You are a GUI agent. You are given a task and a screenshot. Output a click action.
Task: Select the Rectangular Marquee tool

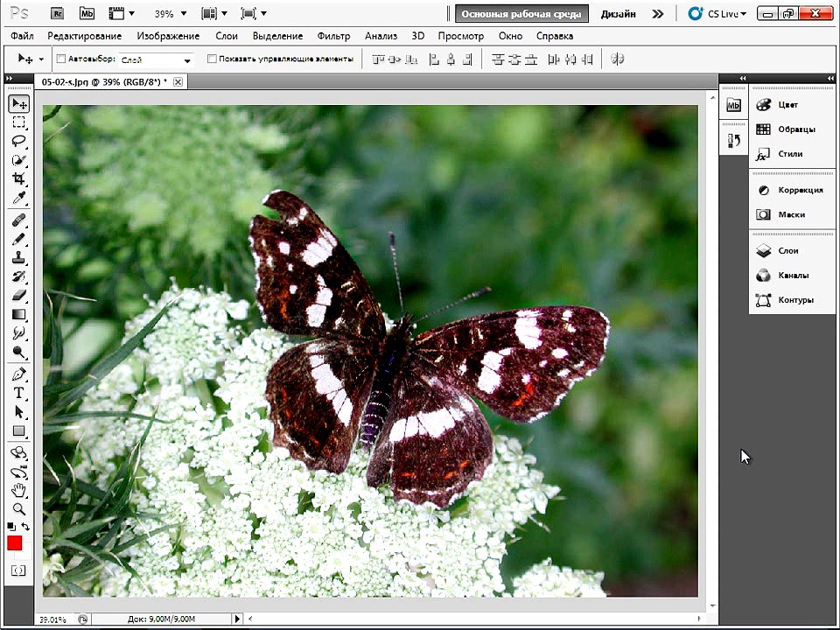tap(18, 122)
